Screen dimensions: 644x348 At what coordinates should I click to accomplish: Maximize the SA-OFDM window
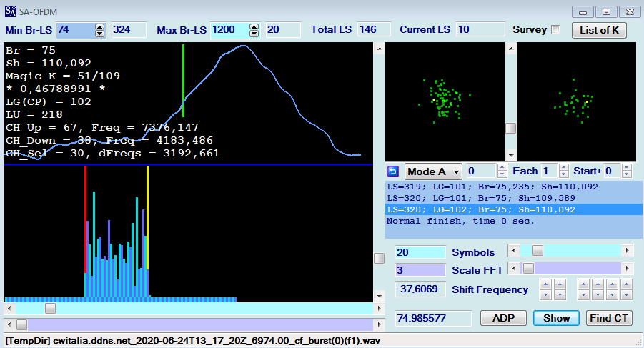pyautogui.click(x=606, y=12)
